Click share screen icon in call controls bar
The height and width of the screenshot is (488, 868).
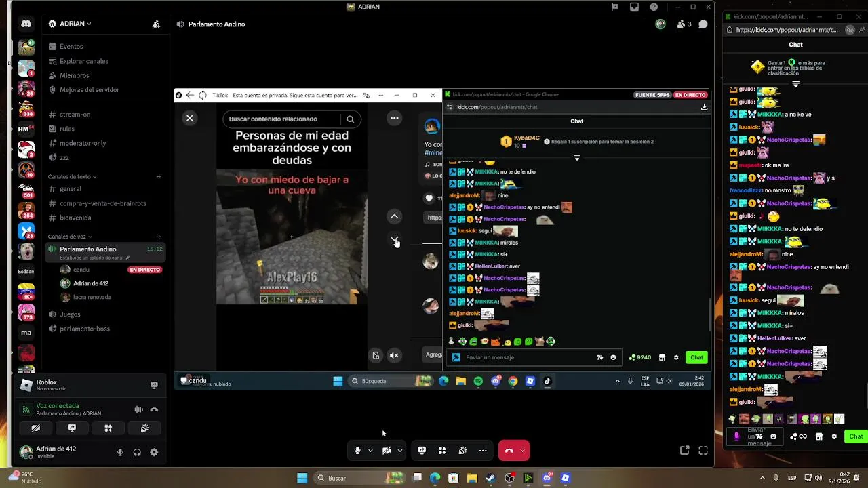pyautogui.click(x=422, y=450)
